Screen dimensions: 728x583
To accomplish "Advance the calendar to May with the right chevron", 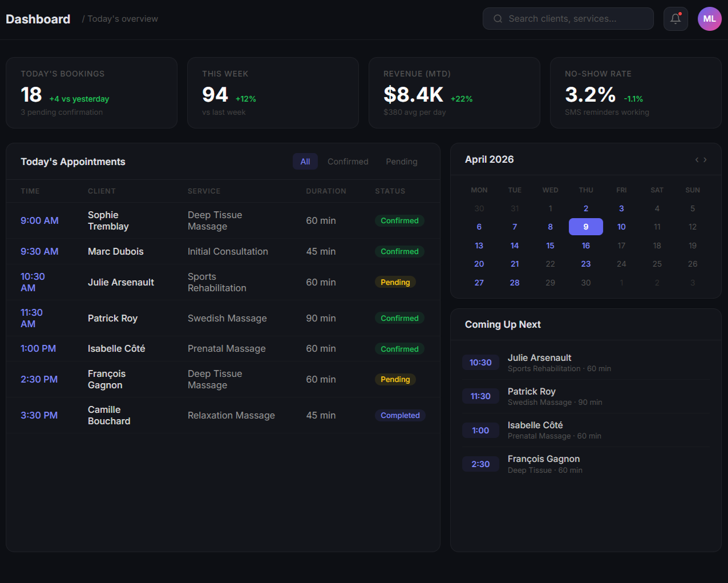I will point(706,160).
